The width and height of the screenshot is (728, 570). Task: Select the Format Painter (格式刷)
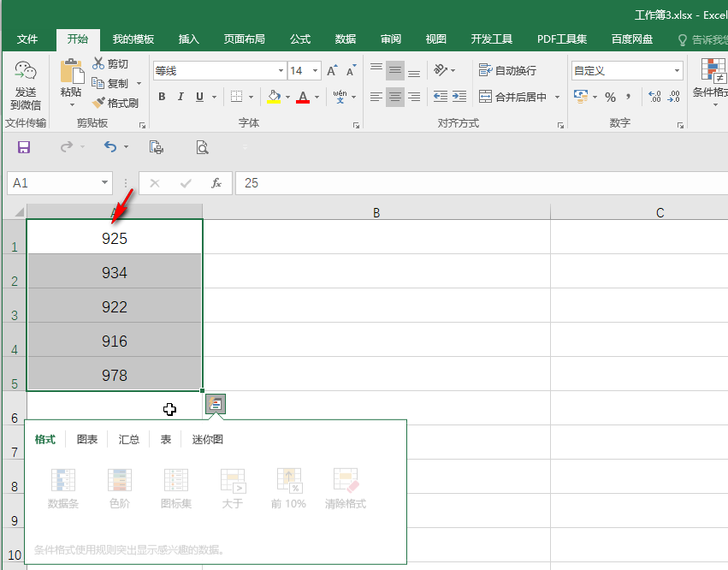click(115, 103)
